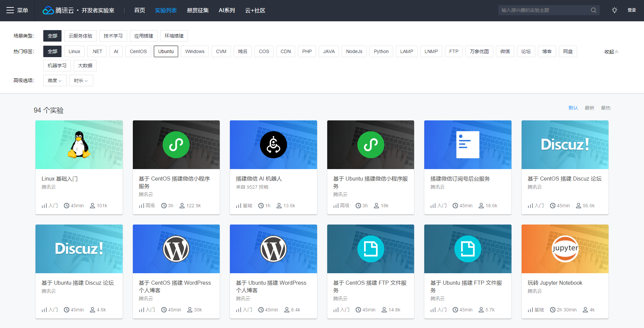Viewport: 644px width, 328px height.
Task: Click the WeChat AI robot icon
Action: click(x=273, y=145)
